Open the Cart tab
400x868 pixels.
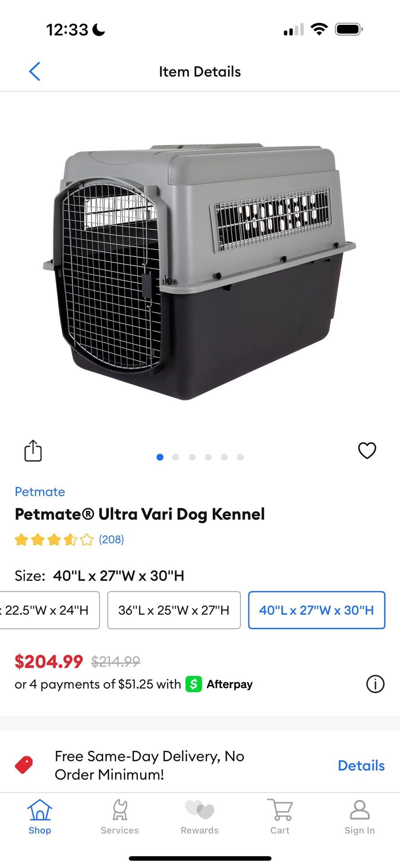tap(280, 816)
